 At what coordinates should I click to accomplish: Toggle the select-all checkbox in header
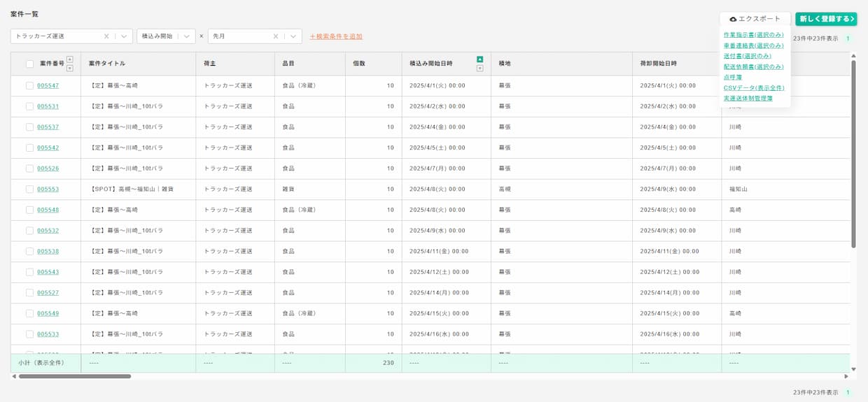click(x=29, y=64)
